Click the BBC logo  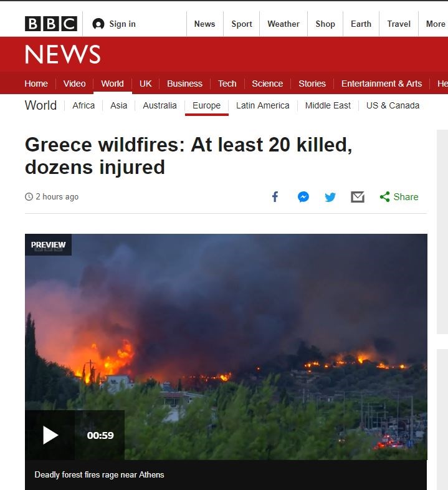click(x=51, y=24)
